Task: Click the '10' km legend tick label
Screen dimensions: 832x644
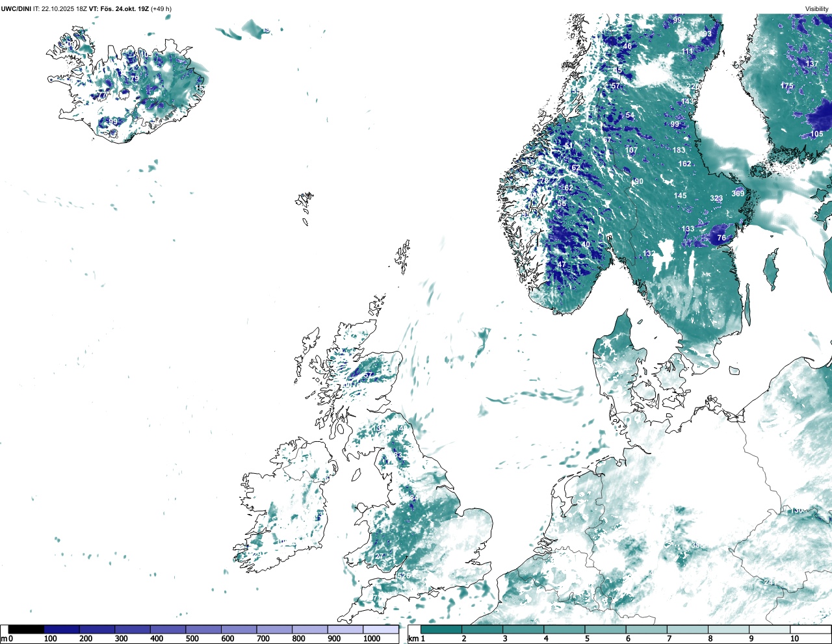Action: pos(794,639)
